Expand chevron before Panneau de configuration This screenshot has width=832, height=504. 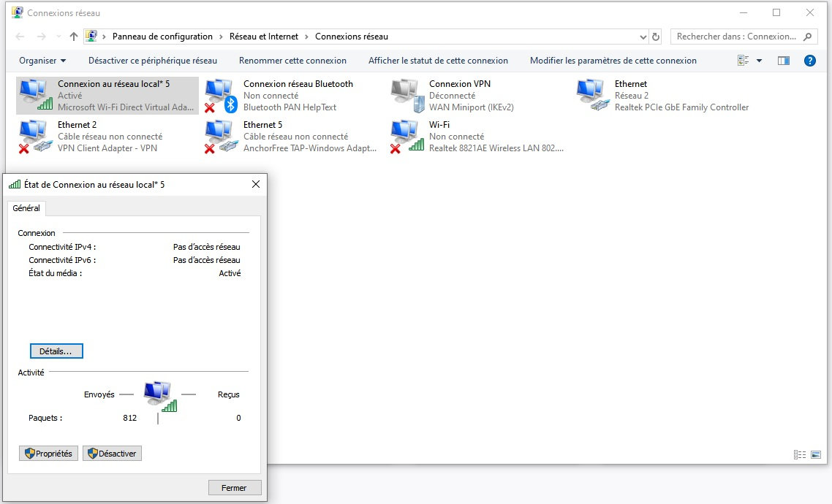click(x=104, y=37)
